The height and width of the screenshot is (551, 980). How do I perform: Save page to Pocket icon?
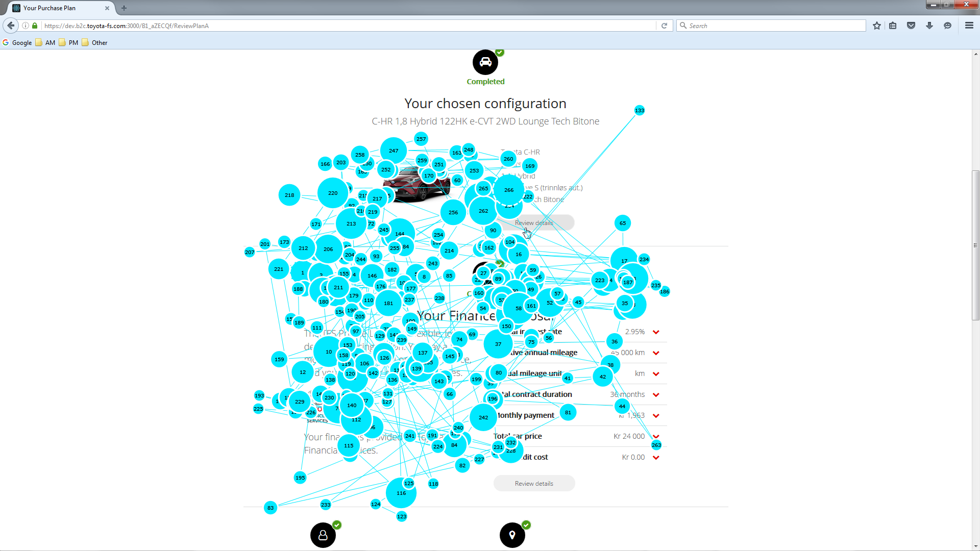click(911, 26)
